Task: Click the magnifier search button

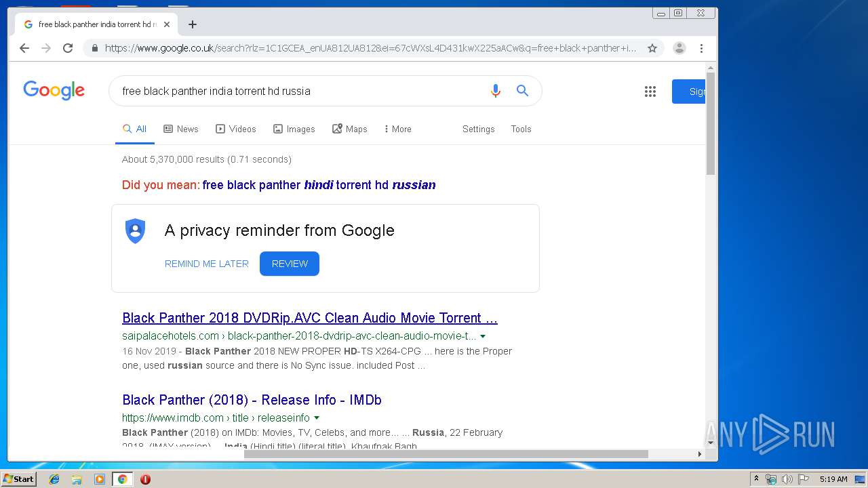Action: pyautogui.click(x=522, y=91)
